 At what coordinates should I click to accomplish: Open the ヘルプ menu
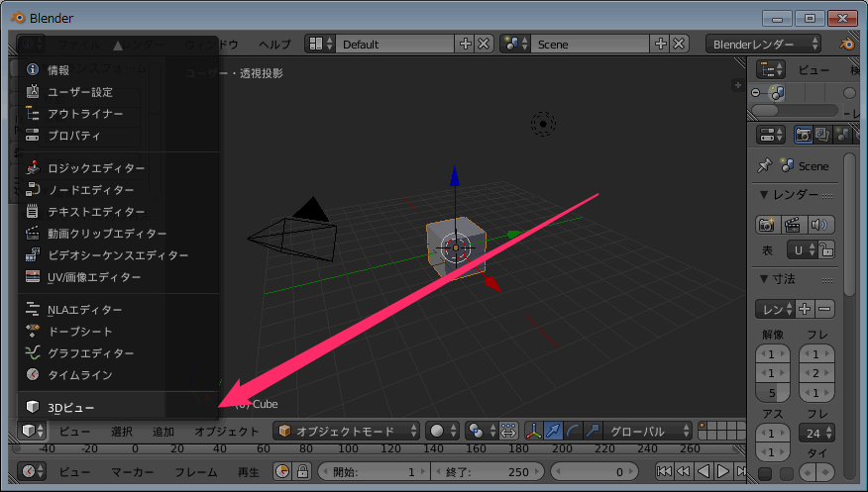point(274,45)
